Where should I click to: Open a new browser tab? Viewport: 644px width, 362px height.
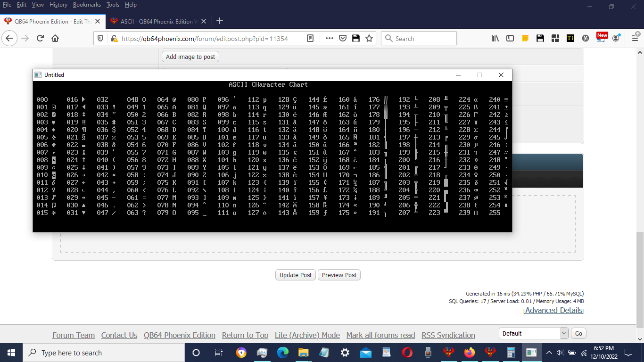click(219, 21)
